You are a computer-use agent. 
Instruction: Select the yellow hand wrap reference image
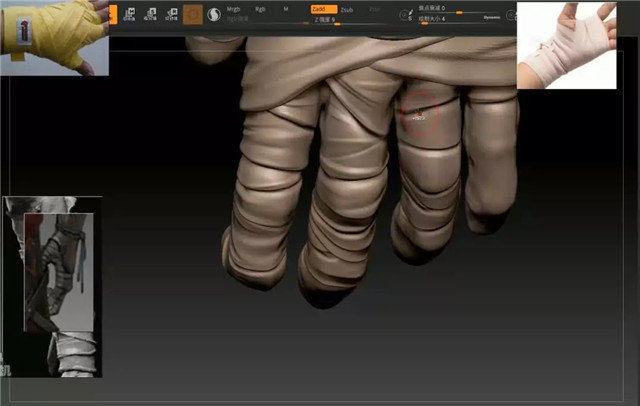tap(54, 38)
